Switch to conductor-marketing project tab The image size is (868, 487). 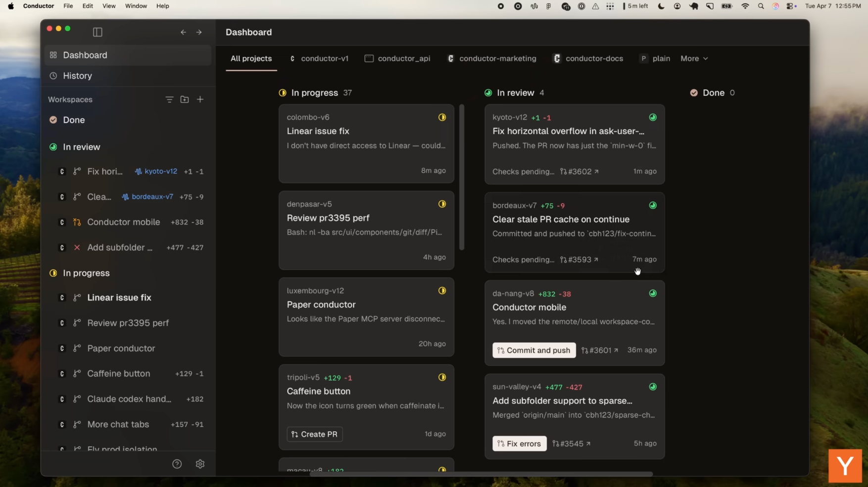coord(492,58)
